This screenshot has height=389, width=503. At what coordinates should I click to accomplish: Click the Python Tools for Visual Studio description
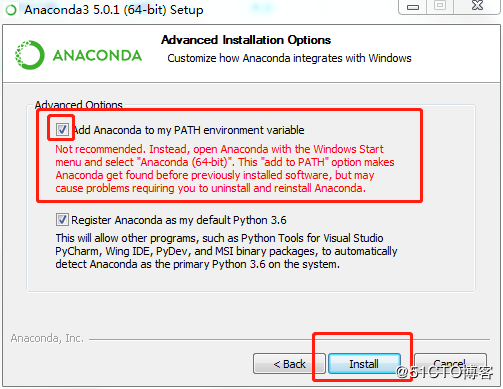click(226, 251)
